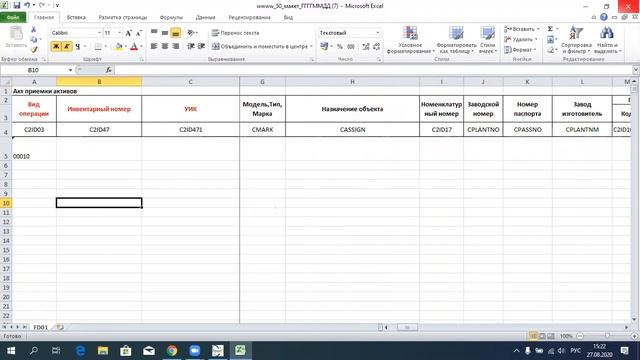640x360 pixels.
Task: Click column H header
Action: tap(352, 82)
